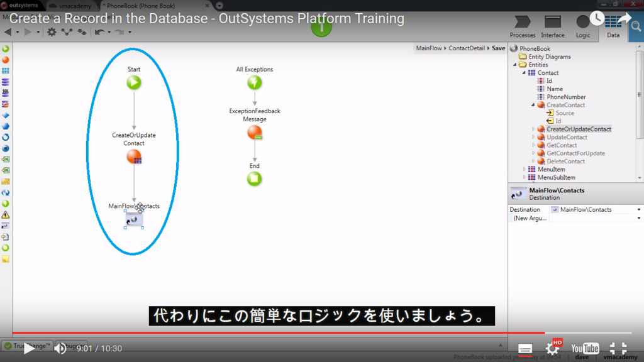Select the ExceptionFeedbackMessage node
Viewport: 644px width, 362px height.
pyautogui.click(x=255, y=133)
